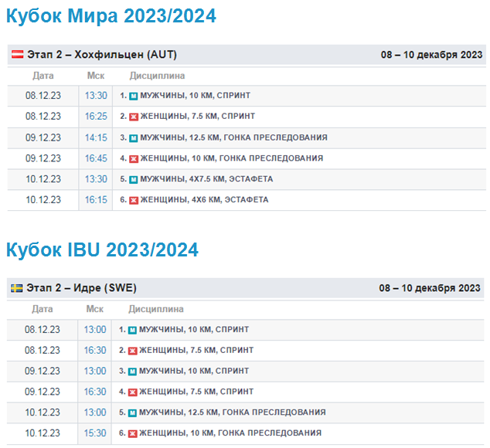Click Дисциплина column header in Idre table
Screen dimensions: 490x448
point(156,309)
